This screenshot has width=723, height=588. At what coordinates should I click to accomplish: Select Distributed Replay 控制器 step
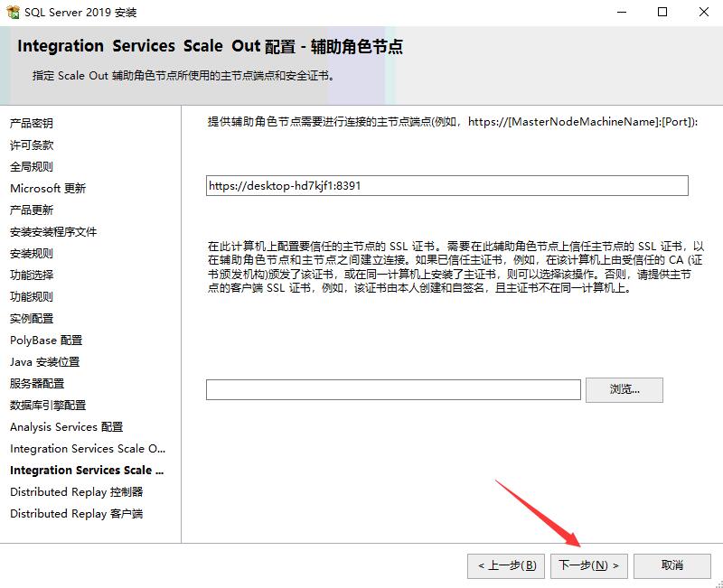77,492
